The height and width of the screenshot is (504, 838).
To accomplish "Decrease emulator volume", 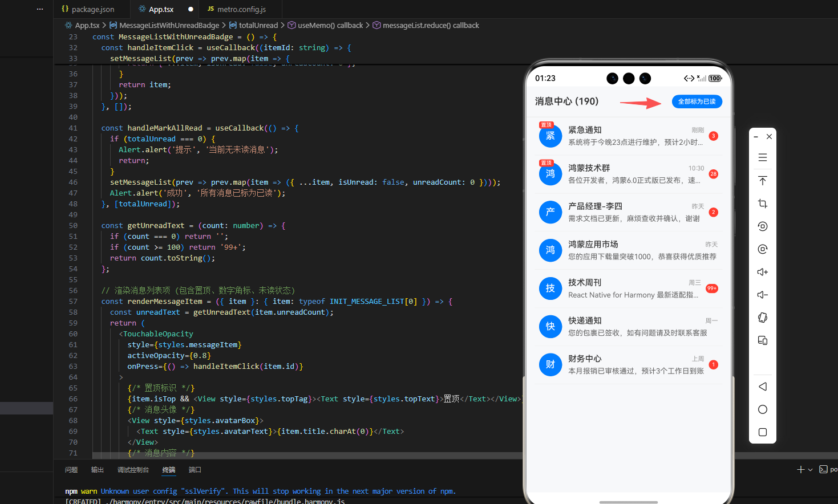I will click(762, 295).
